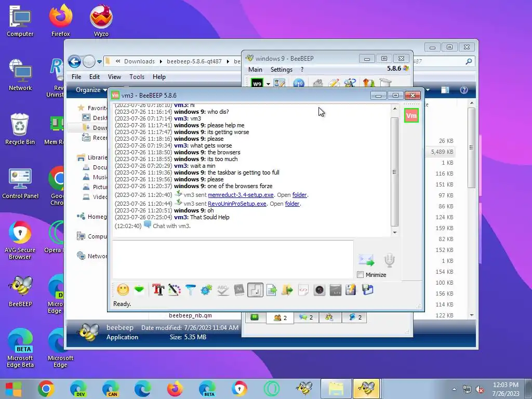The height and width of the screenshot is (399, 532).
Task: Open the Recycle Bin desktop icon
Action: coord(20,129)
